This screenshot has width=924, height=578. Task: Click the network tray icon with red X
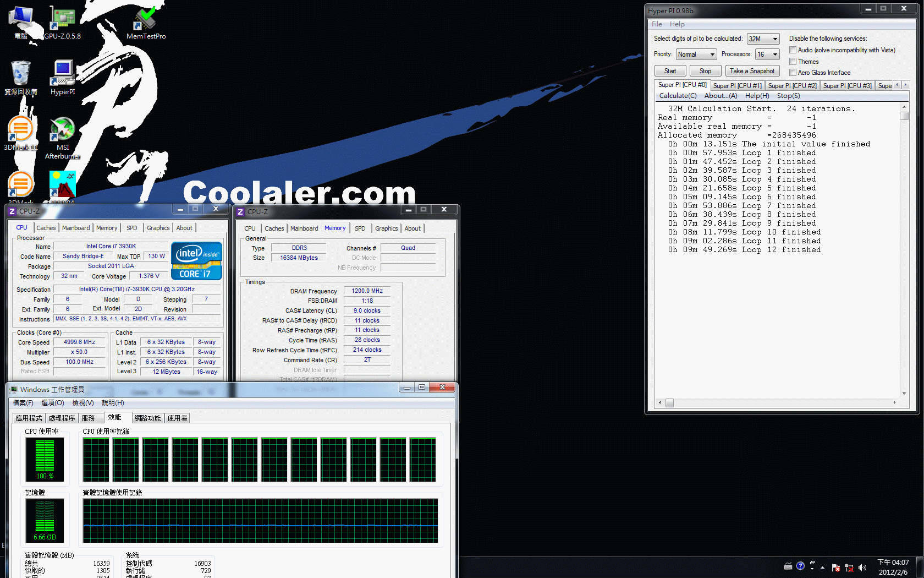(849, 568)
